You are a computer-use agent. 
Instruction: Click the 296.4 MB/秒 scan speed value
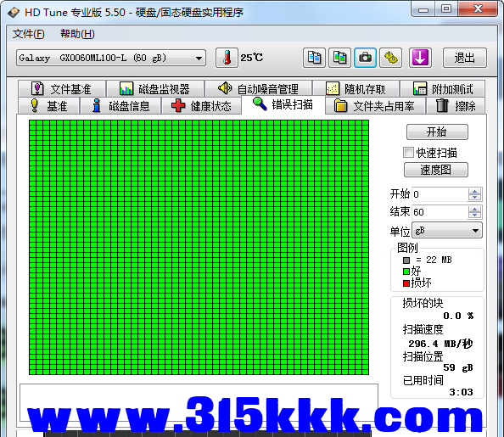[x=440, y=344]
